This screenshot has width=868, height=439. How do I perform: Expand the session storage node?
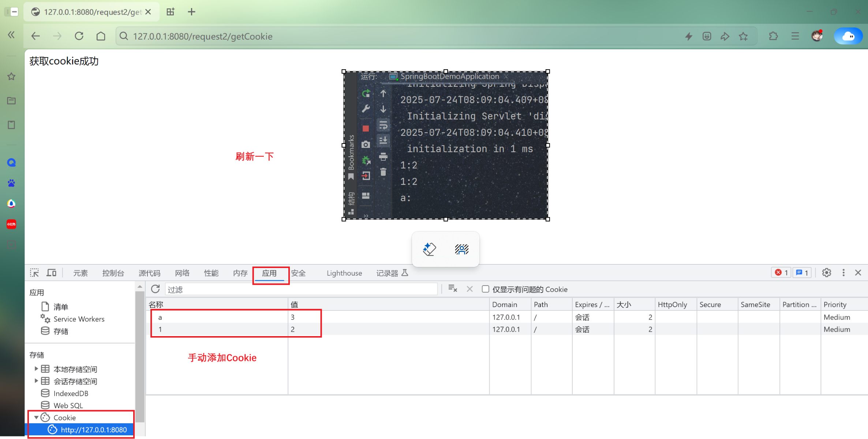pyautogui.click(x=36, y=381)
